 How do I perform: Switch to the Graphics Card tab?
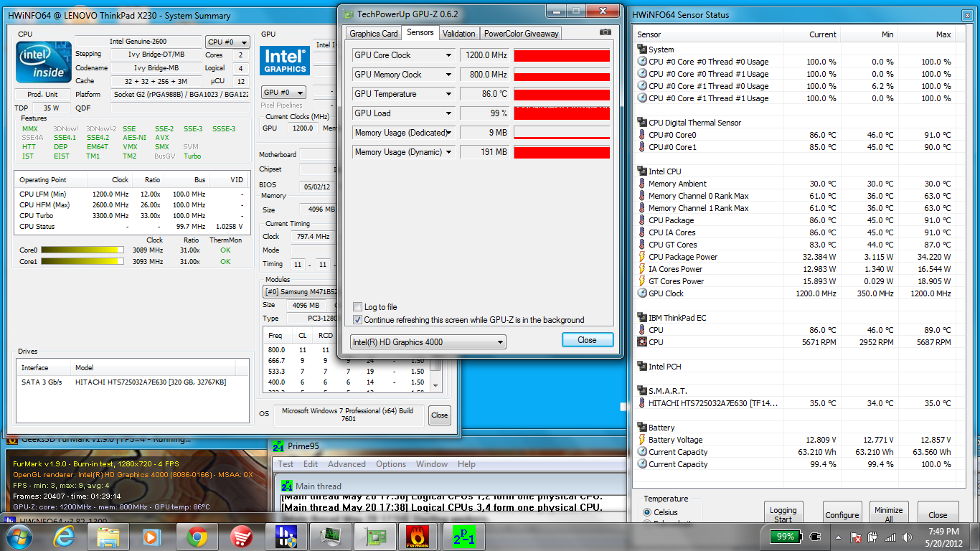coord(374,33)
